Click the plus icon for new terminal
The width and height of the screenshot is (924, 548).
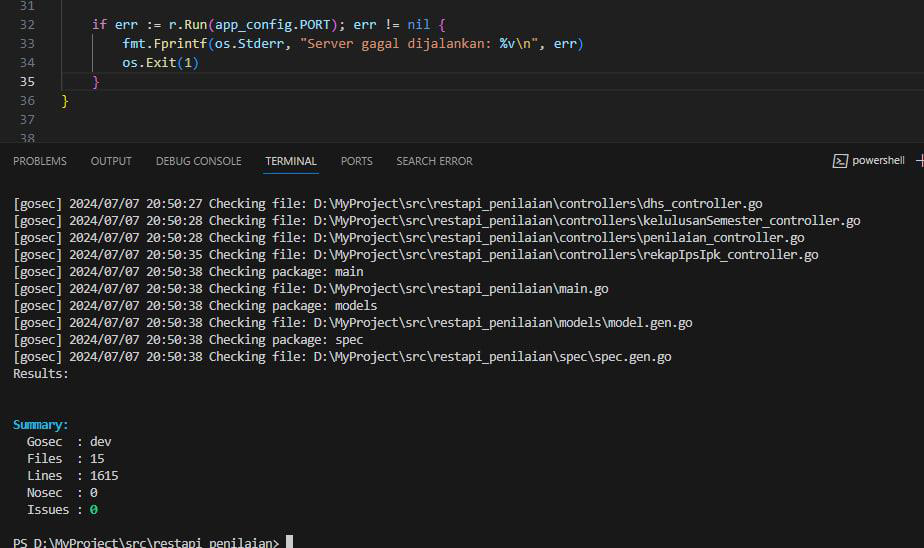click(x=919, y=161)
